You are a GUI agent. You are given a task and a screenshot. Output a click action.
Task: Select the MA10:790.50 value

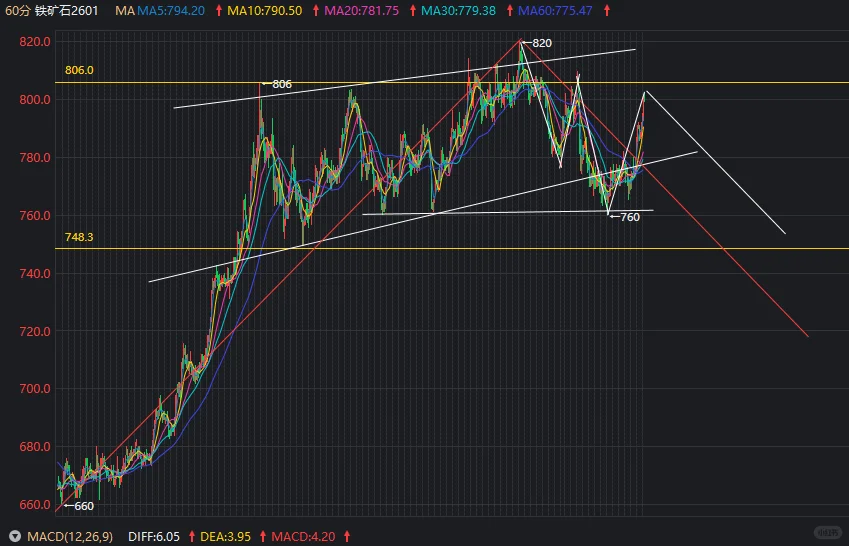(264, 10)
